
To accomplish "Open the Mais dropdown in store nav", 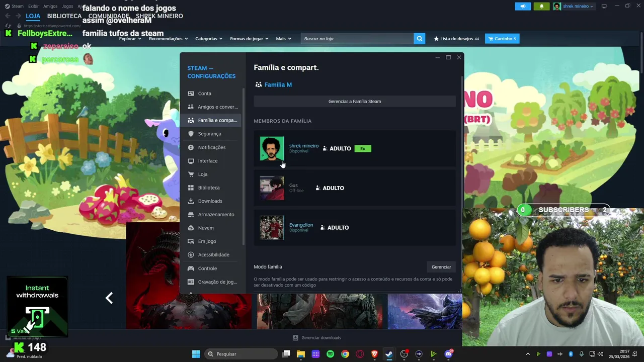I will pos(283,39).
